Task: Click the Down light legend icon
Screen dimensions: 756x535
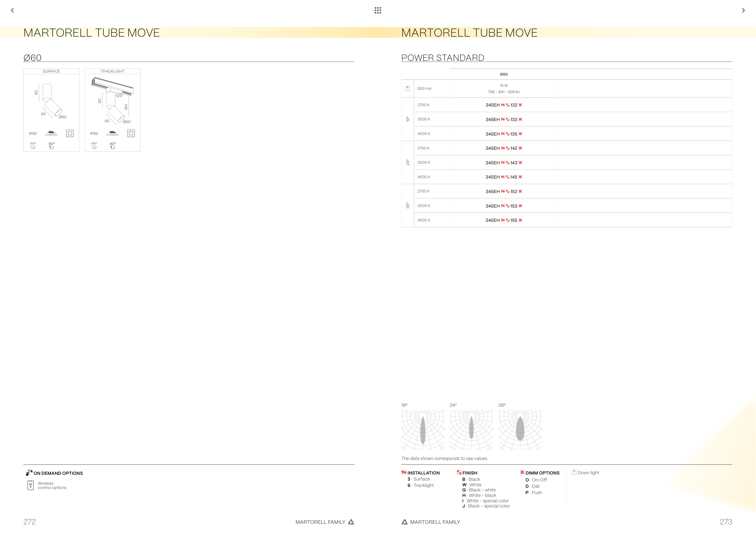Action: (x=574, y=472)
